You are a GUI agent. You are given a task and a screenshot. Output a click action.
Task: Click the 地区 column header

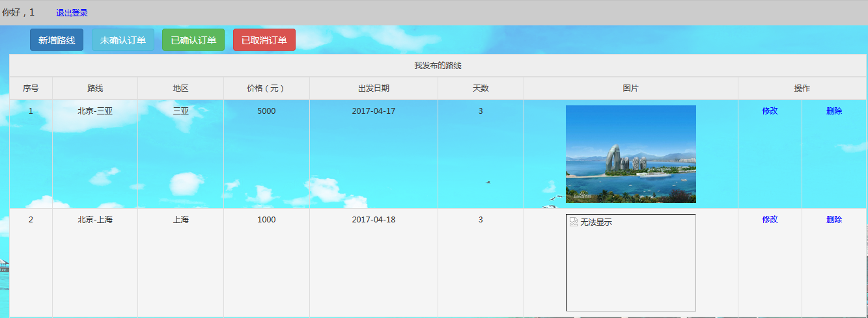click(x=181, y=88)
